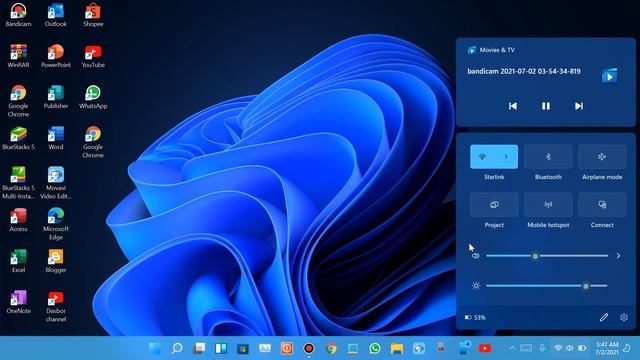Image resolution: width=640 pixels, height=360 pixels.
Task: Turn on Bluetooth quick setting
Action: pos(548,157)
